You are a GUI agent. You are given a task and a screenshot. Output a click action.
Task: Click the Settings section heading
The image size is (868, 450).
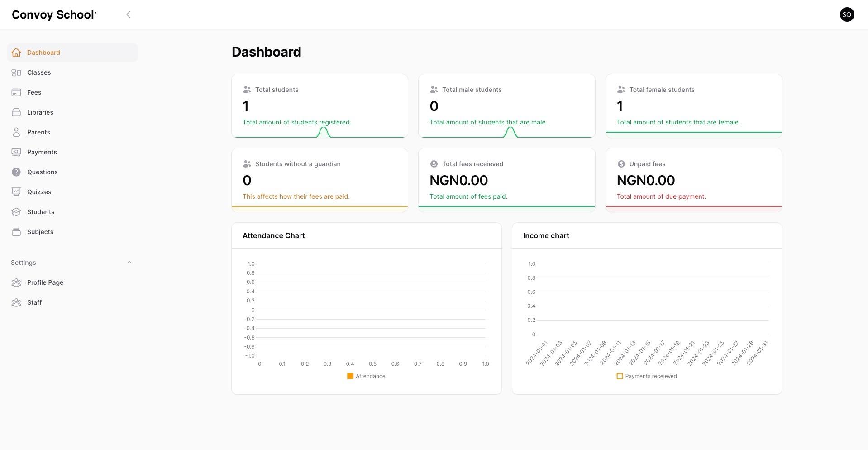24,263
